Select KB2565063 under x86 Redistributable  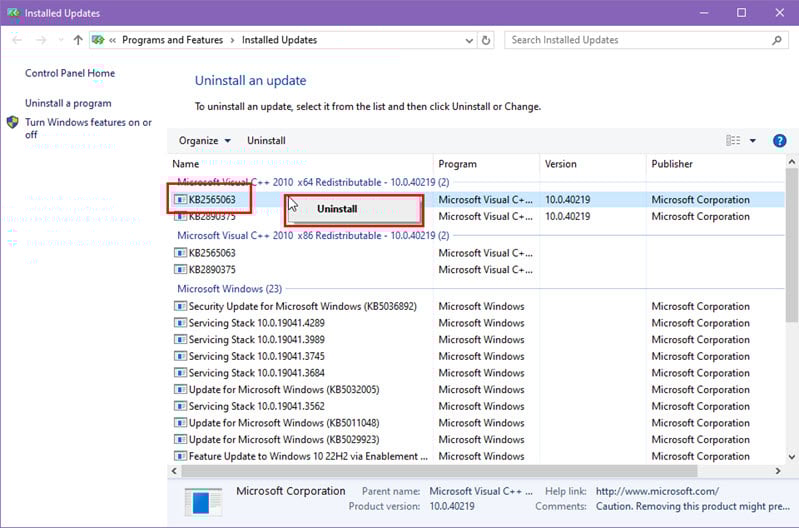pyautogui.click(x=212, y=253)
